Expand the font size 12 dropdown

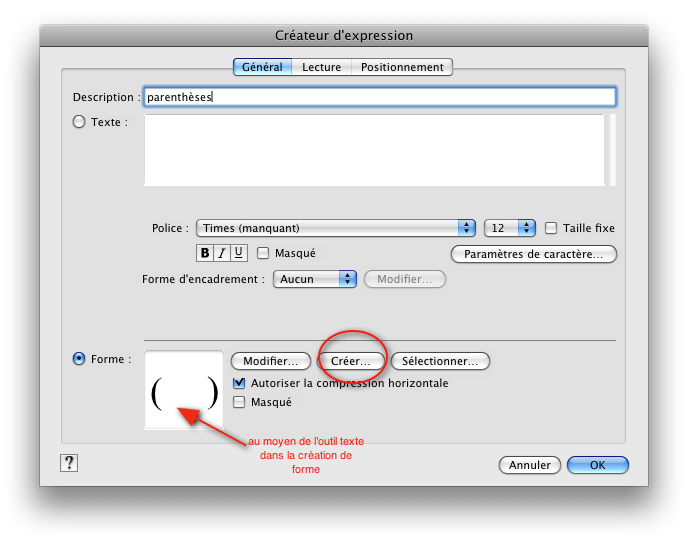510,228
